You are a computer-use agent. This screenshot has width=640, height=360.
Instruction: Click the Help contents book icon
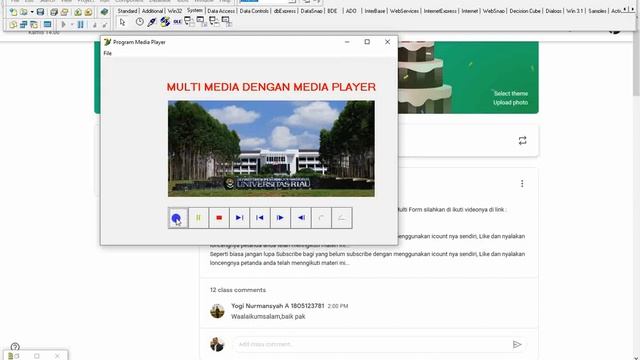104,12
